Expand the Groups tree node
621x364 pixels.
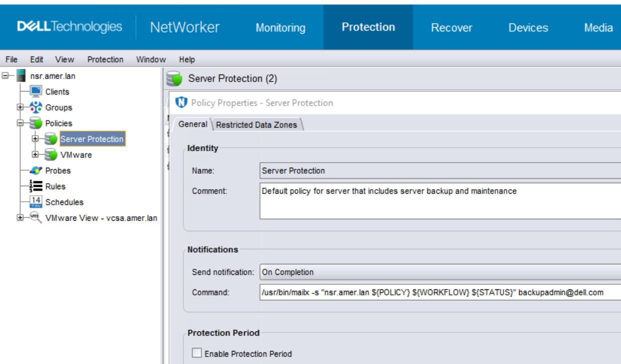click(20, 107)
